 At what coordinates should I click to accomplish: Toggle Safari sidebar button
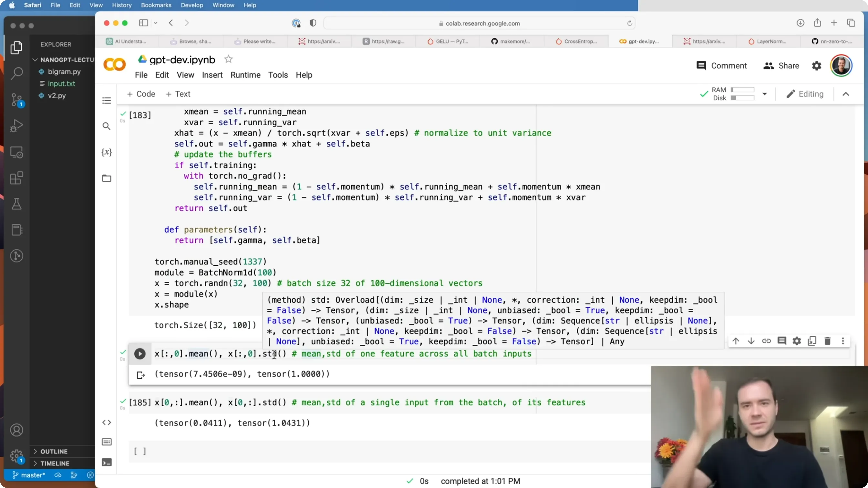(144, 23)
